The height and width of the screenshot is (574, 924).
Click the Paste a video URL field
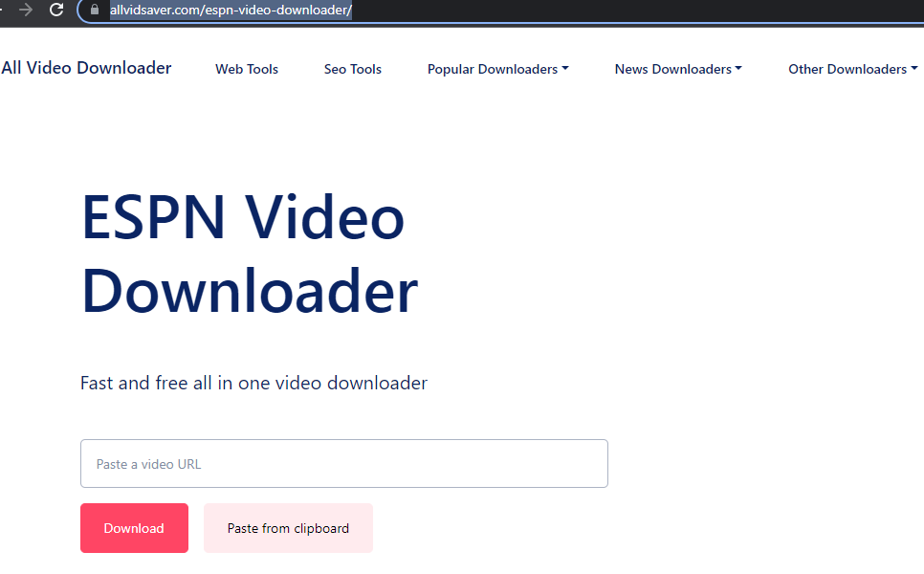coord(344,463)
